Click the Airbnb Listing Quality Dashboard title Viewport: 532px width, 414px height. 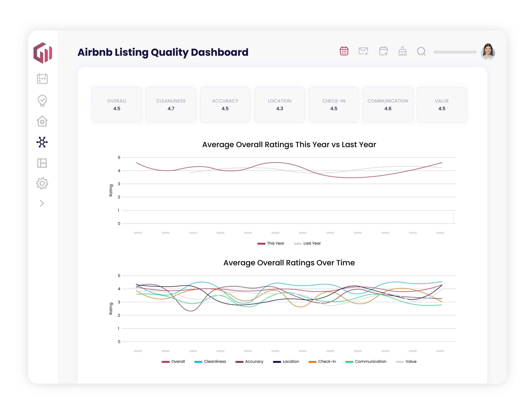[x=163, y=52]
